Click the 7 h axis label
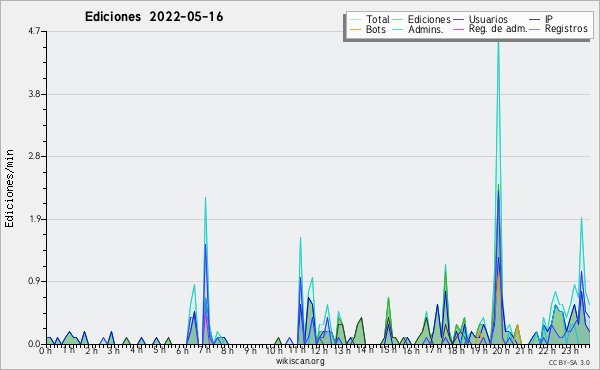The width and height of the screenshot is (600, 370). 205,351
